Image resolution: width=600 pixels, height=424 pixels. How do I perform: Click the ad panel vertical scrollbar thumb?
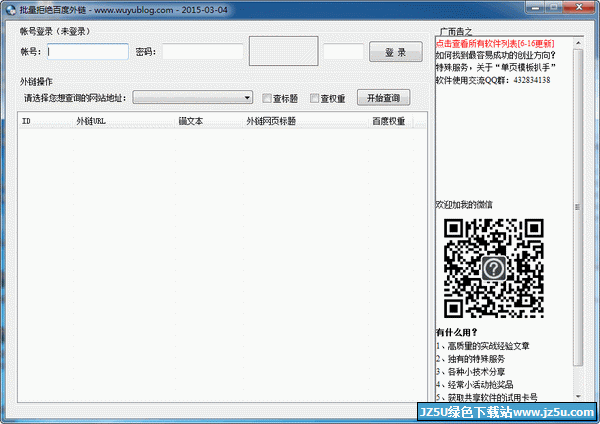point(578,207)
